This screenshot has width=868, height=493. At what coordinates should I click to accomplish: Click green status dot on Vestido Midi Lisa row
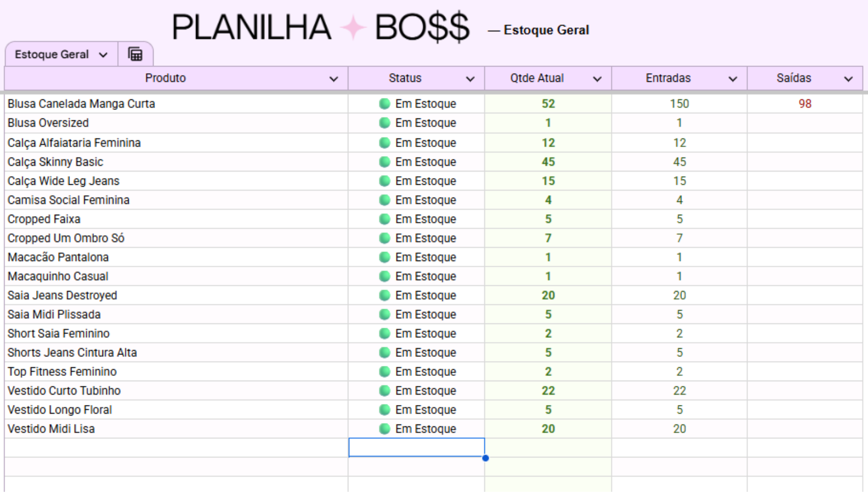(385, 429)
